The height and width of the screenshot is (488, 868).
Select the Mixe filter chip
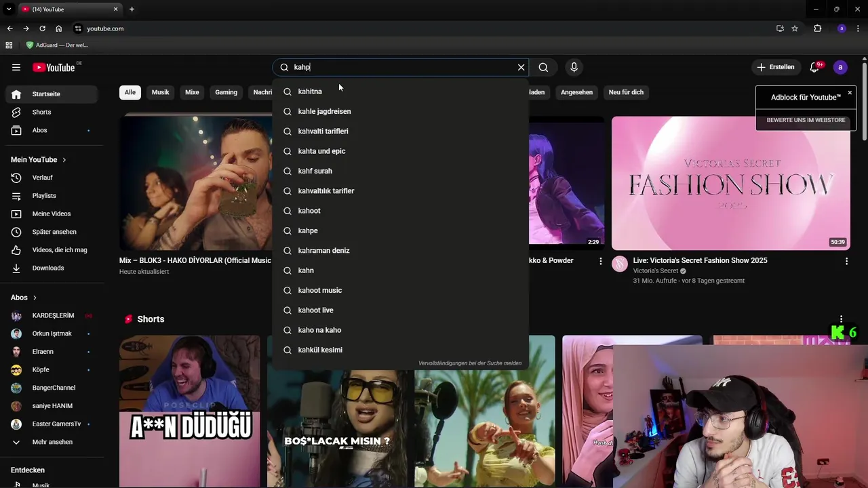[x=192, y=92]
